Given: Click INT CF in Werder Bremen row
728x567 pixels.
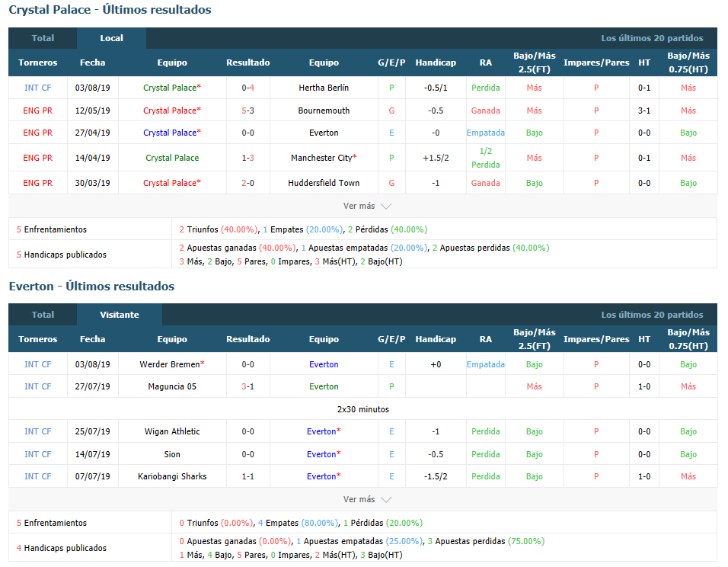Looking at the screenshot, I should [37, 364].
